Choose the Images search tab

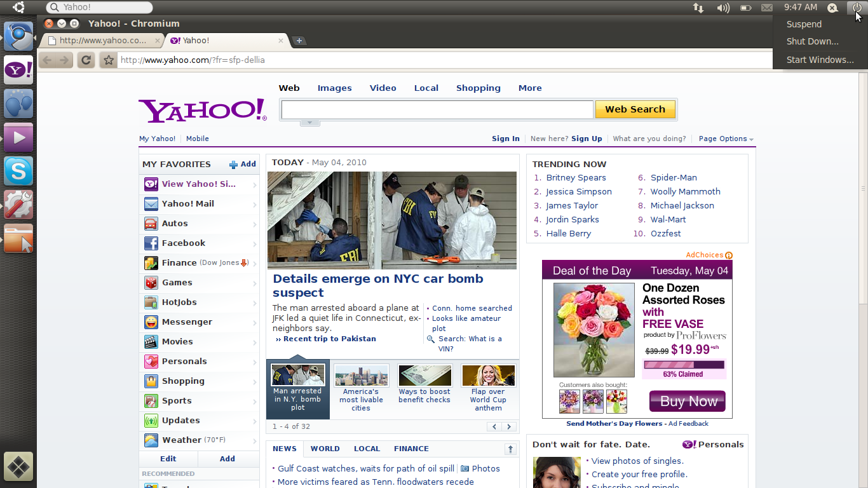point(334,88)
